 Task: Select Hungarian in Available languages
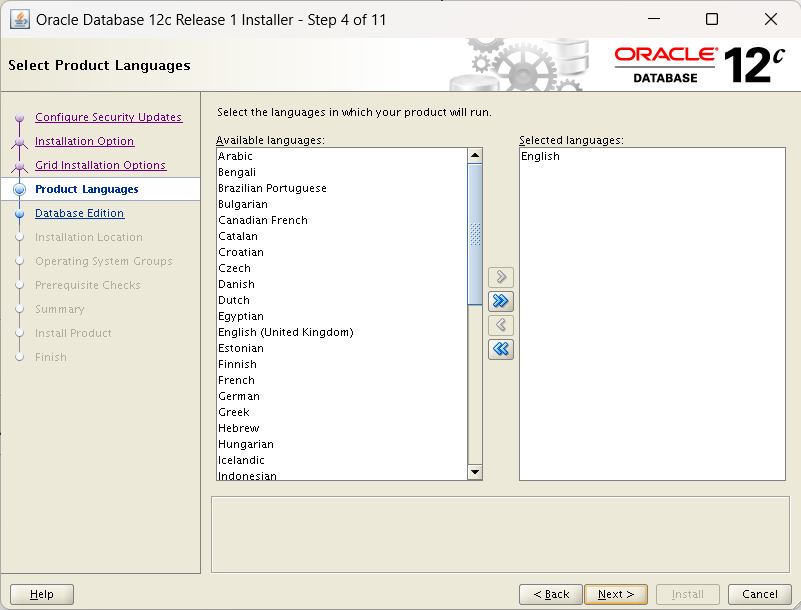pos(342,444)
